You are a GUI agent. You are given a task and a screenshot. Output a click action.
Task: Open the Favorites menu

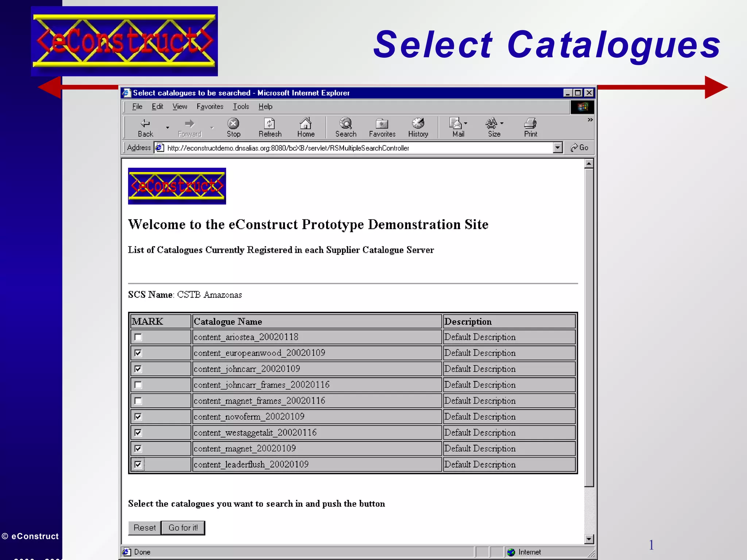point(210,106)
